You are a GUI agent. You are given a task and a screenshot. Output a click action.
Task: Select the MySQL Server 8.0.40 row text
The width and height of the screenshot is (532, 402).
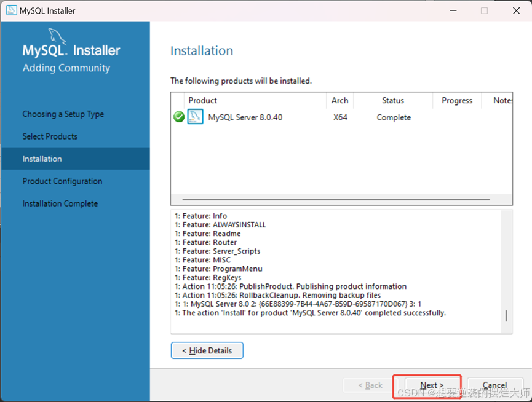pos(245,117)
